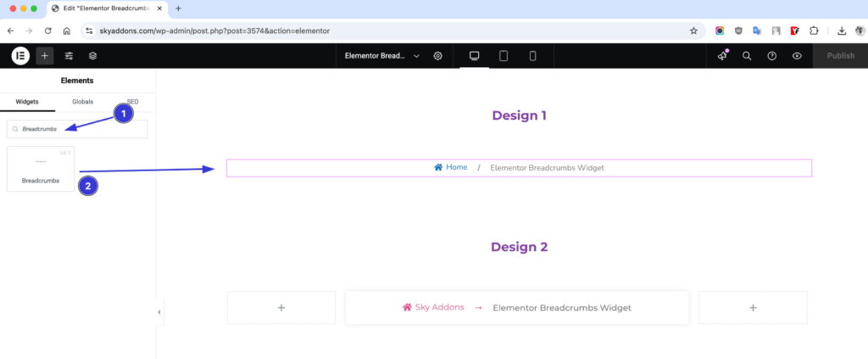868x359 pixels.
Task: Click the Home breadcrumb link
Action: [x=451, y=167]
